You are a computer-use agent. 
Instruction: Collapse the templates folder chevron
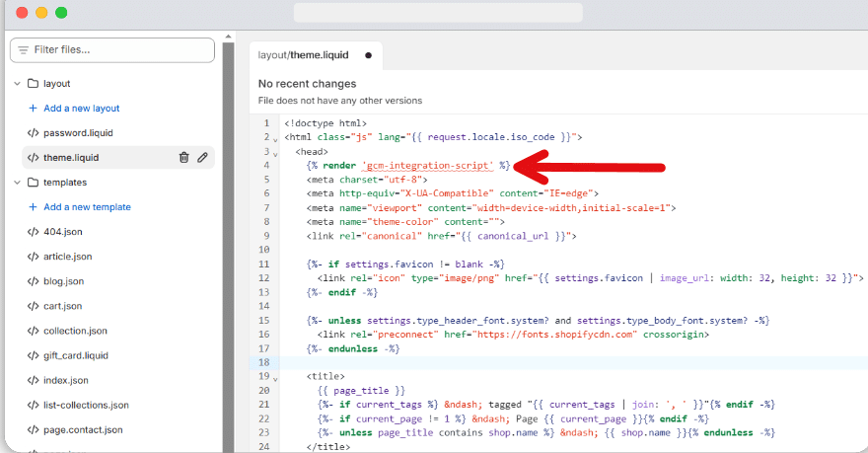(x=17, y=183)
